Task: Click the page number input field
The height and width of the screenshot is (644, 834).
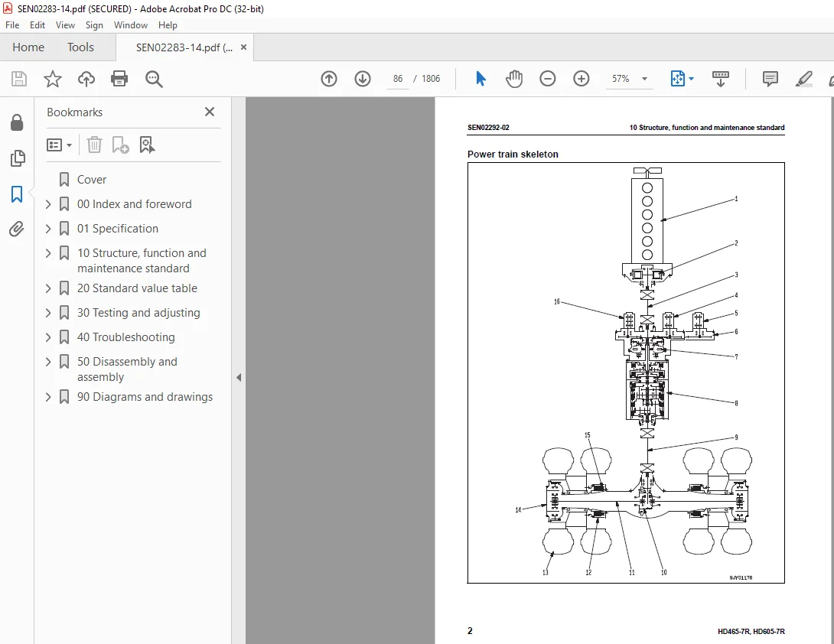Action: (398, 79)
